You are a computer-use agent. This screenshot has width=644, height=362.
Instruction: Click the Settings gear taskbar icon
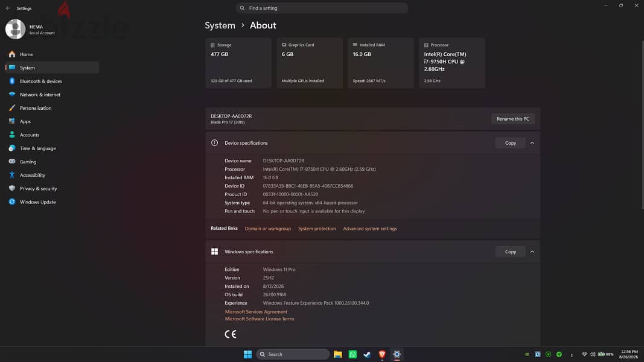[397, 354]
